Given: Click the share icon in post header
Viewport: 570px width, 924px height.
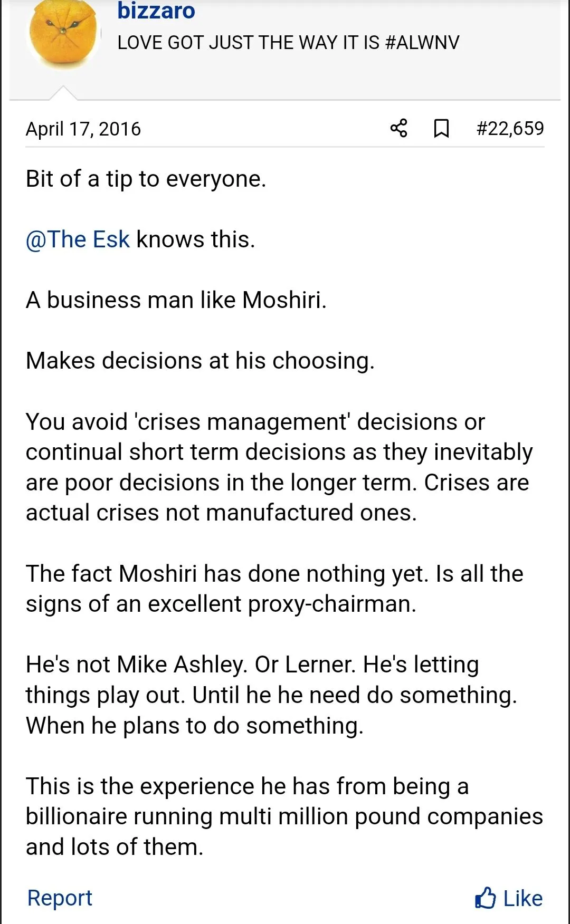Looking at the screenshot, I should click(399, 128).
